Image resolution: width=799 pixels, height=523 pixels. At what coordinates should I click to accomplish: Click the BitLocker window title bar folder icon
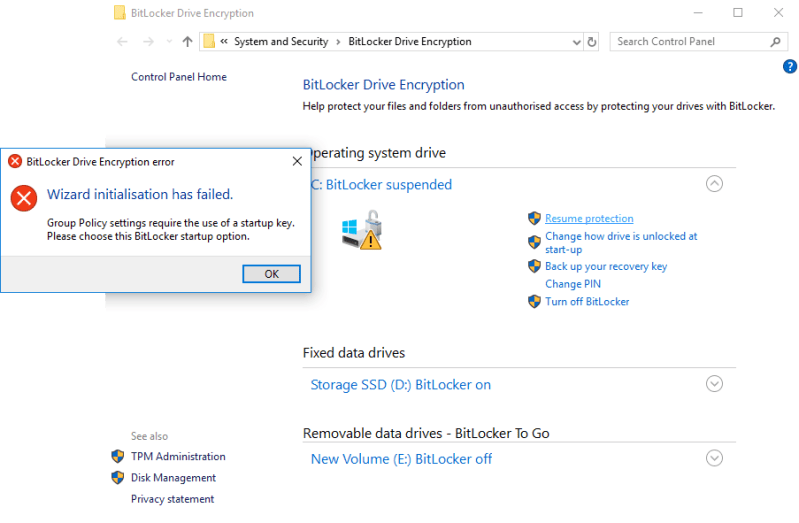tap(120, 13)
